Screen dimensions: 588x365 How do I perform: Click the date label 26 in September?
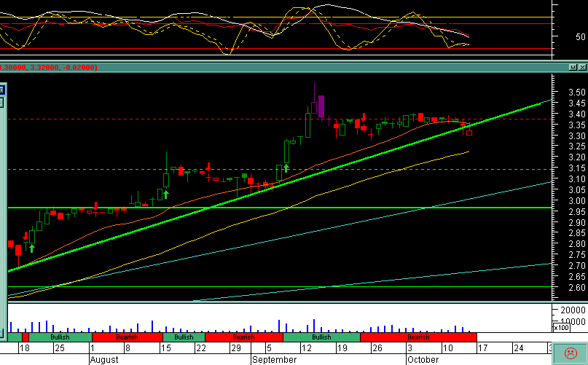point(377,348)
